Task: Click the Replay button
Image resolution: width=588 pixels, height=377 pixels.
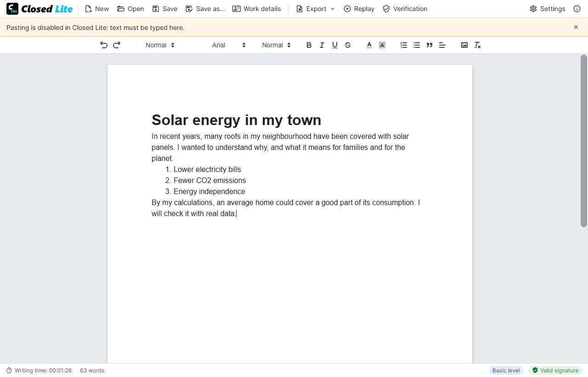Action: (x=359, y=9)
